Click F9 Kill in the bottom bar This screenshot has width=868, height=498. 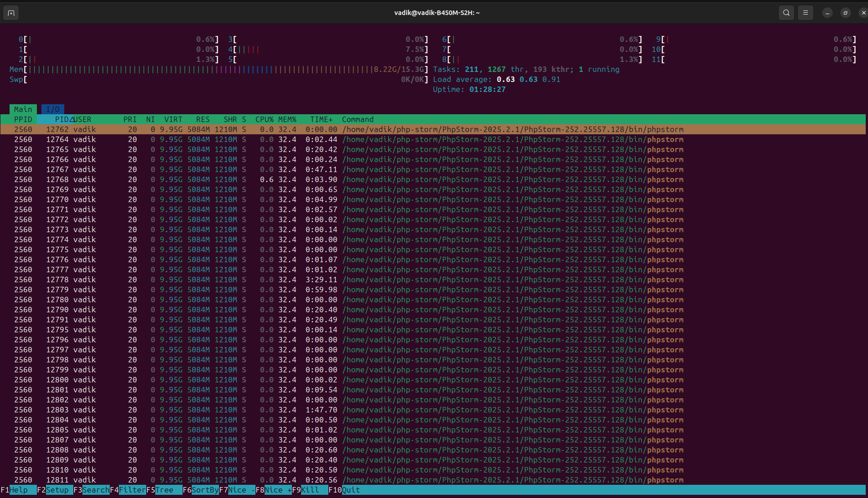[310, 490]
